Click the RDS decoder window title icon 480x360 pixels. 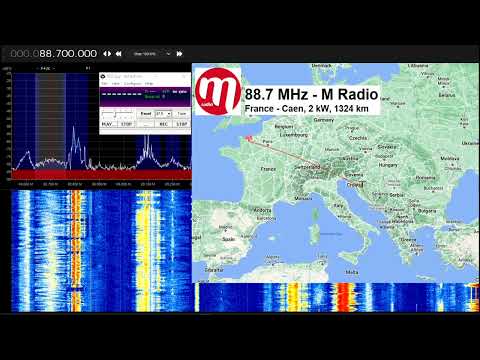[103, 76]
